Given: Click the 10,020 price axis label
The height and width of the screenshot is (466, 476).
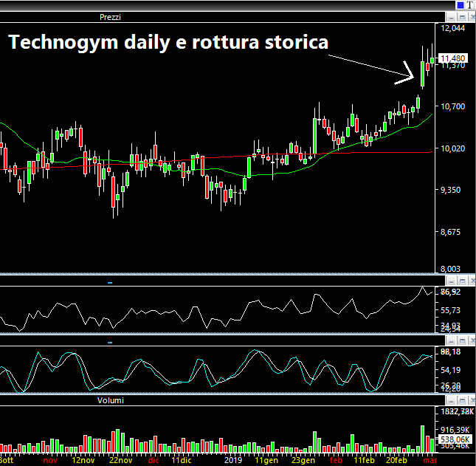Looking at the screenshot, I should click(x=452, y=148).
